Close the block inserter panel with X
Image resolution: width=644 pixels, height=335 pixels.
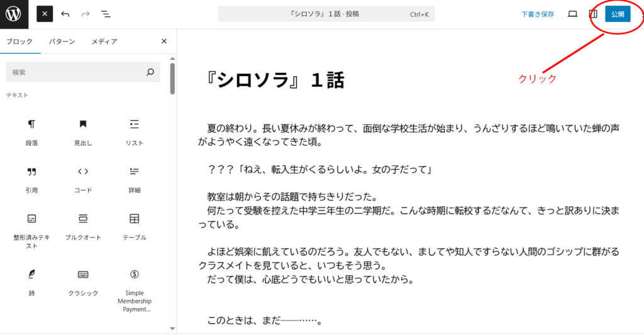(164, 41)
